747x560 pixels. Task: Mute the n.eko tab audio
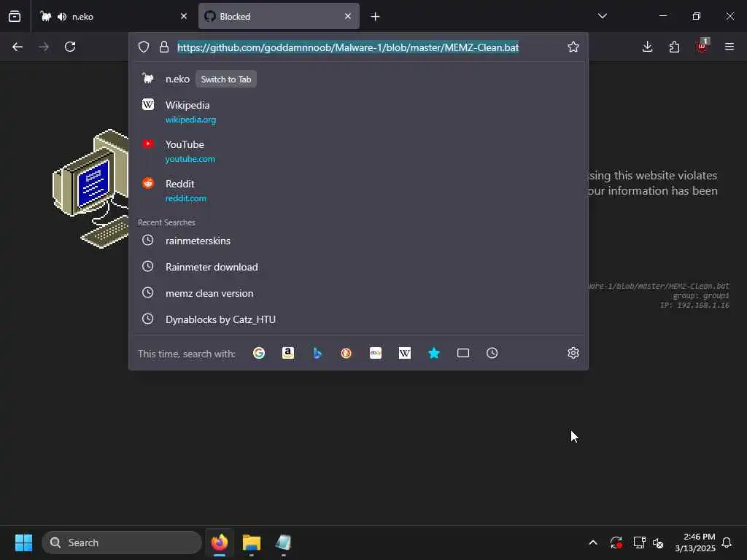tap(62, 17)
